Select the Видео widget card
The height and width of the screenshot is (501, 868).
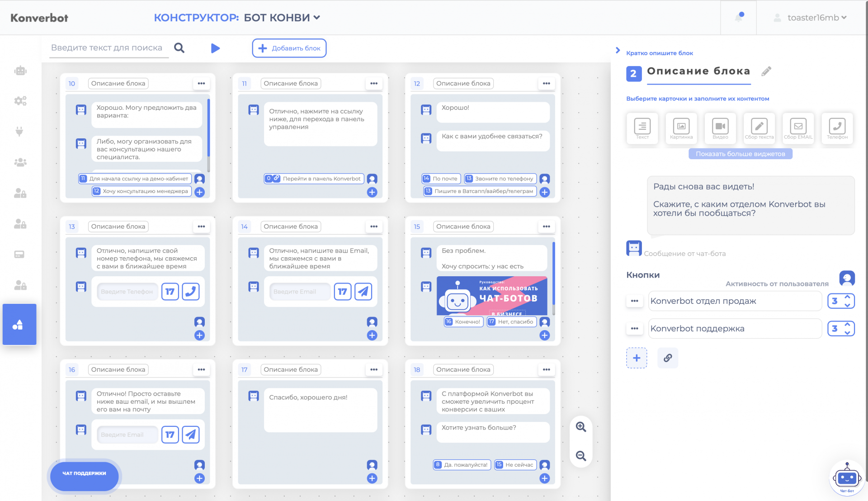pyautogui.click(x=720, y=128)
